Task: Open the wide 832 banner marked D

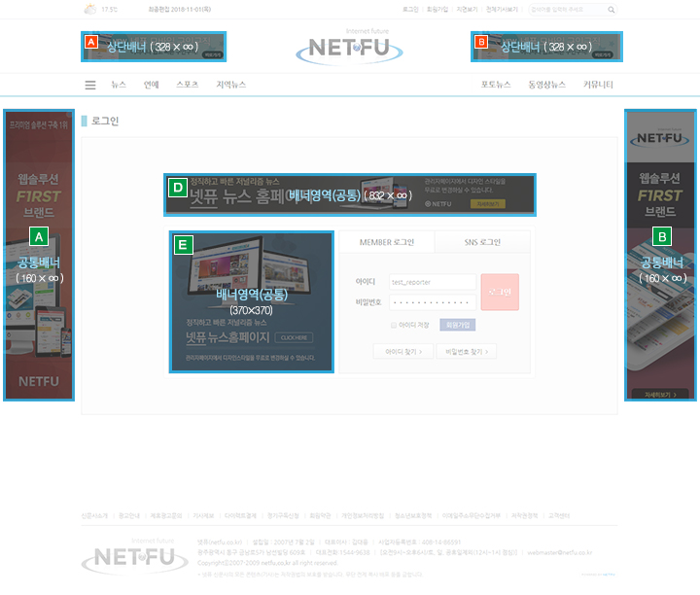Action: (350, 194)
